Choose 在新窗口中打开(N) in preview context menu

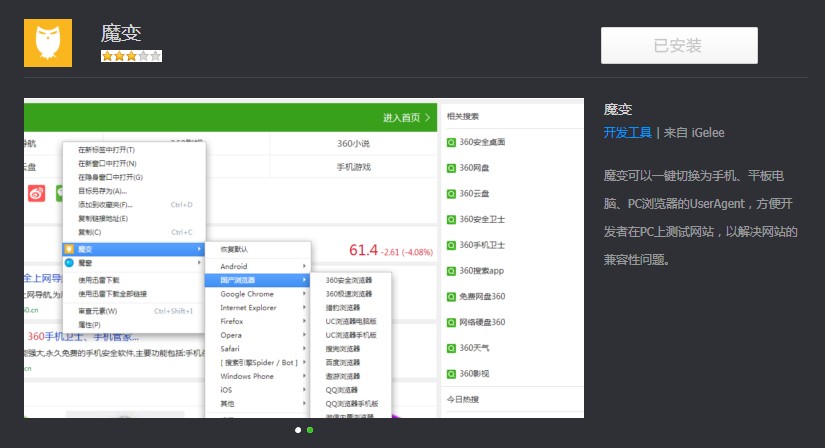coord(107,164)
